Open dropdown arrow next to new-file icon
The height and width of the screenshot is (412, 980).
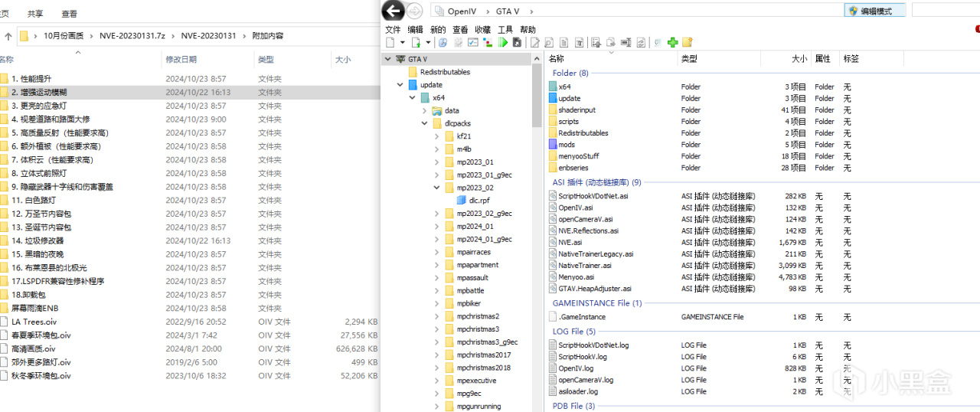401,43
